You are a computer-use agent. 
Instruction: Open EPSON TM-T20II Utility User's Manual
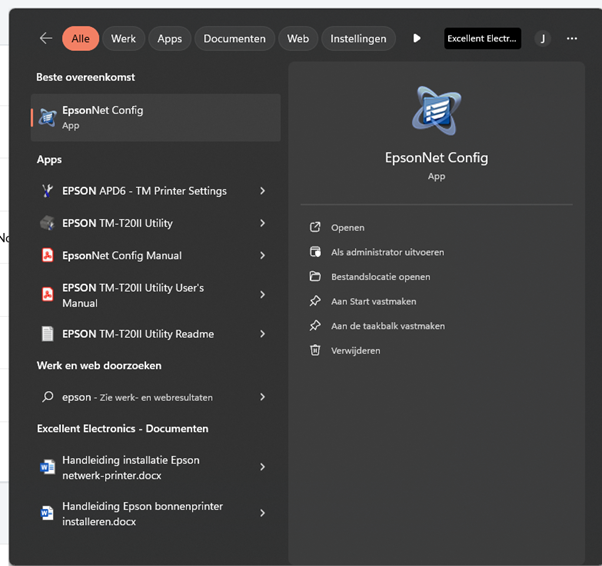(x=133, y=295)
